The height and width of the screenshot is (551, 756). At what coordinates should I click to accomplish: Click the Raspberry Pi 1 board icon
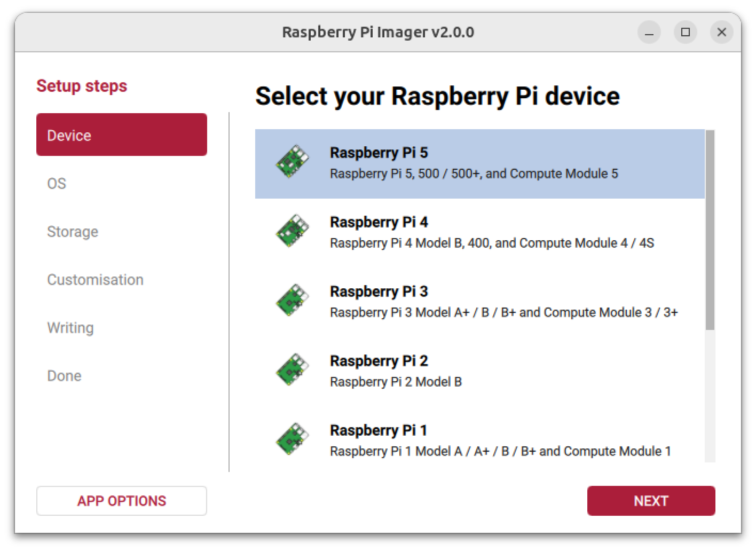292,439
